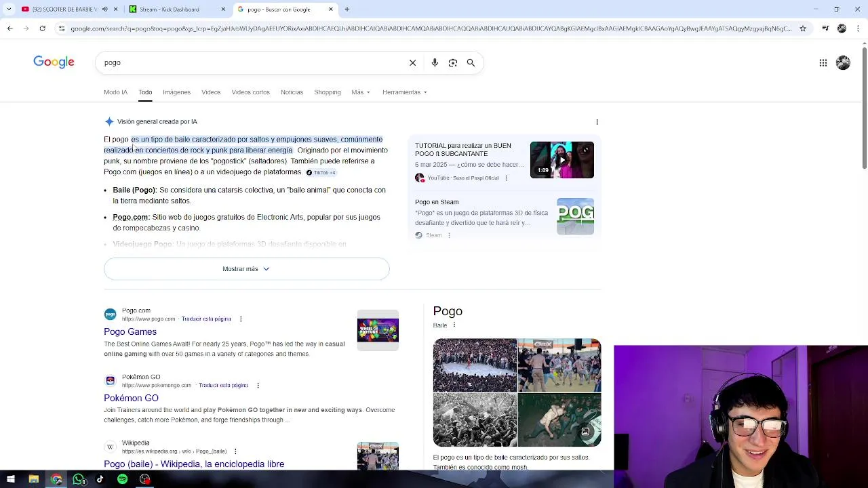Open three-dot menu next to YouTube source

pyautogui.click(x=506, y=178)
